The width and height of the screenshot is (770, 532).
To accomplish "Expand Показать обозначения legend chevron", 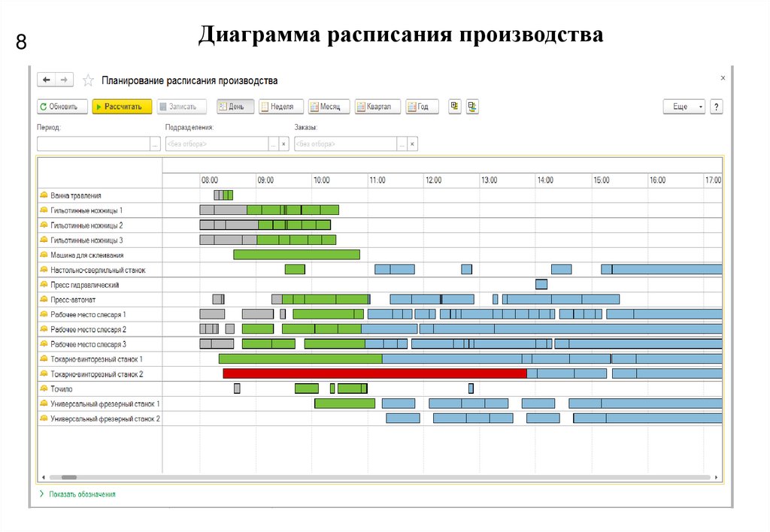I will coord(42,494).
